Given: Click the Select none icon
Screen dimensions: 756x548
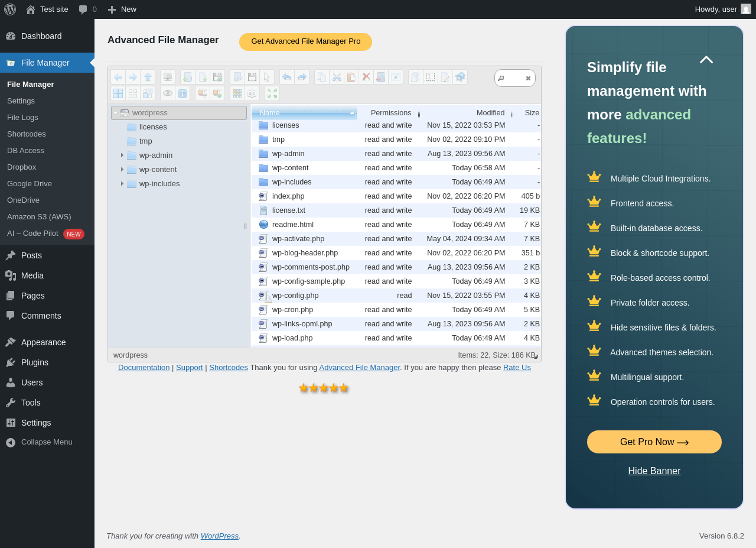Looking at the screenshot, I should (x=133, y=93).
